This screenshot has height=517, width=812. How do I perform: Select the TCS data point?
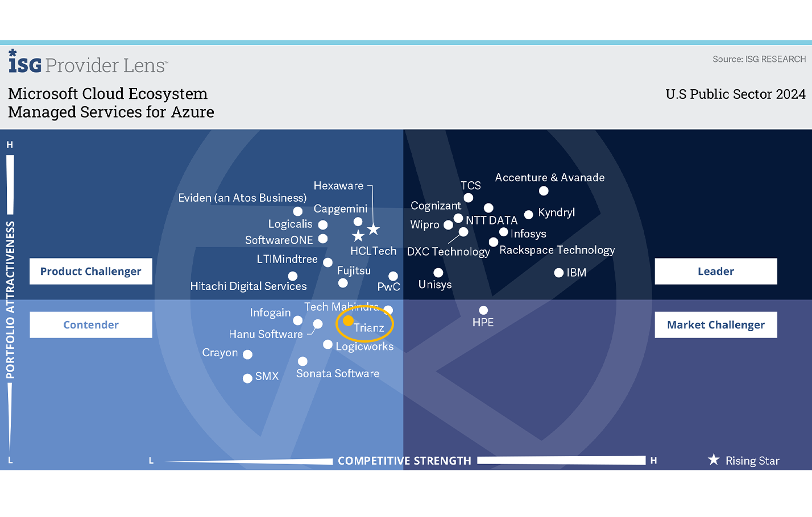pos(468,198)
